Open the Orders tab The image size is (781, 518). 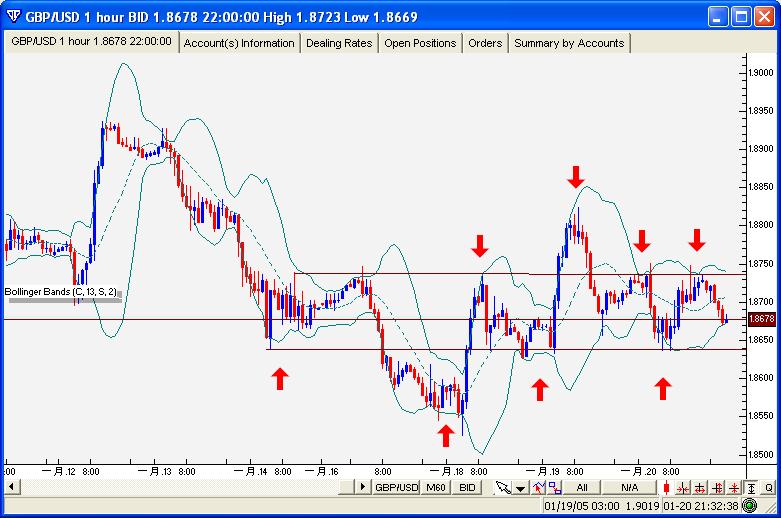(485, 43)
